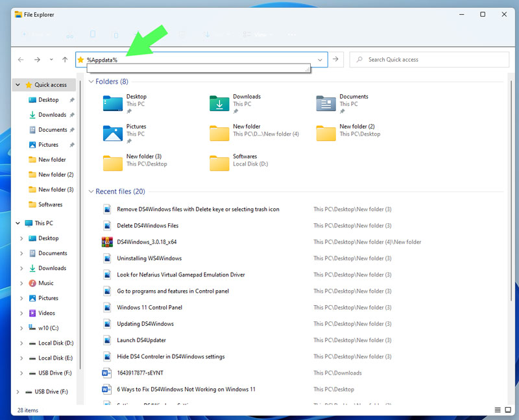519x420 pixels.
Task: Click the pin icon beside Quick access Pictures
Action: 72,145
